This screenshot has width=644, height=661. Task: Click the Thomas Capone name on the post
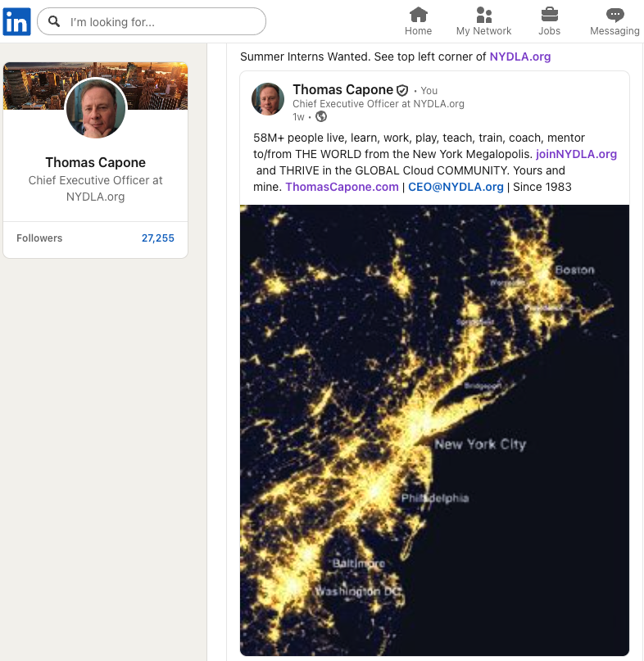pos(342,89)
